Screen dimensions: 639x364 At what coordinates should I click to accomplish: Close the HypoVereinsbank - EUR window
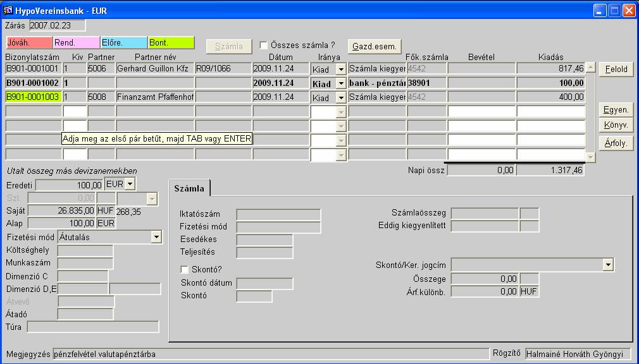pyautogui.click(x=629, y=11)
